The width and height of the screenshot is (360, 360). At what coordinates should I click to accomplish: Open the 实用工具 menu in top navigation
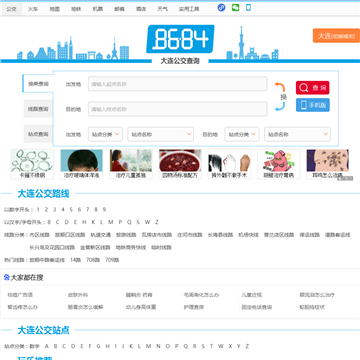[189, 9]
